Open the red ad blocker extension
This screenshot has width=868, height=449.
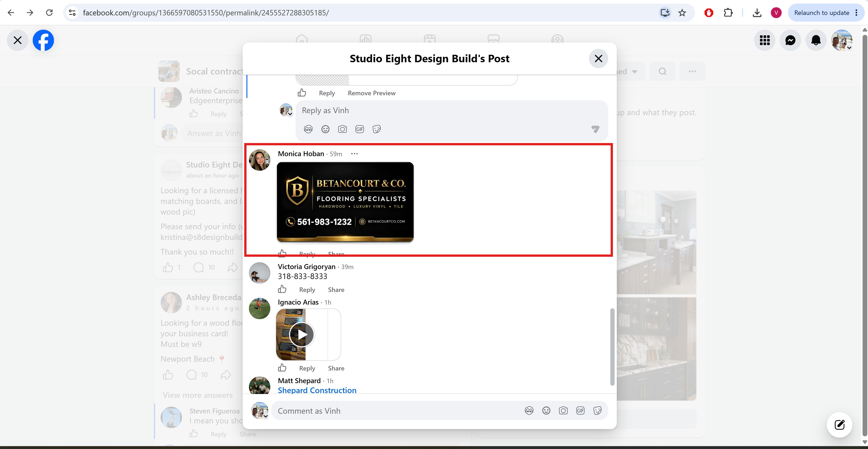[709, 13]
